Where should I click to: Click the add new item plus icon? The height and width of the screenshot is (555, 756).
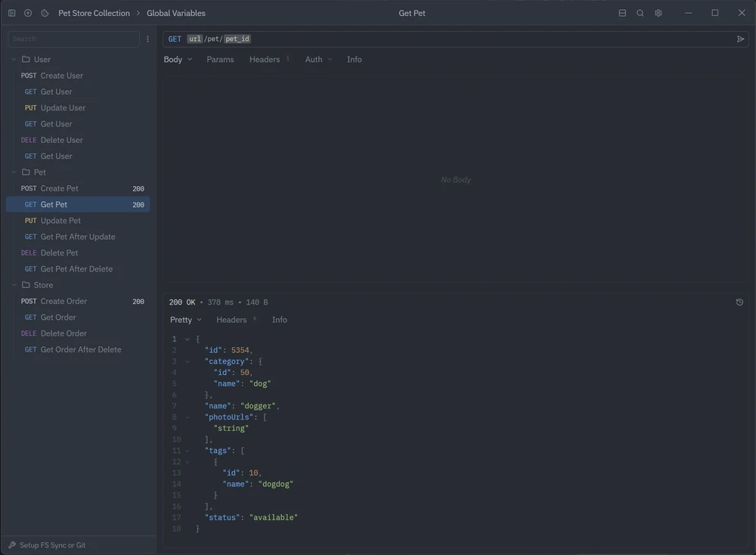pyautogui.click(x=28, y=13)
